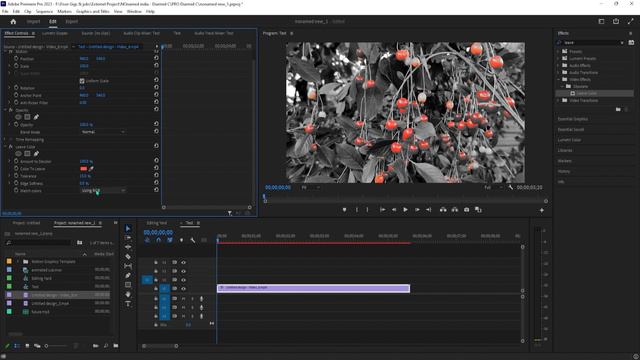Select the Ripple Edit tool

[x=128, y=247]
